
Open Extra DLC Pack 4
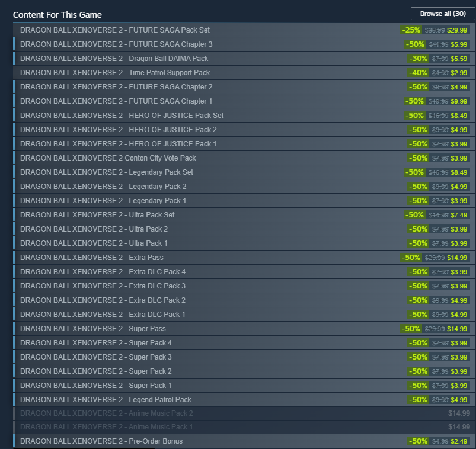[244, 272]
